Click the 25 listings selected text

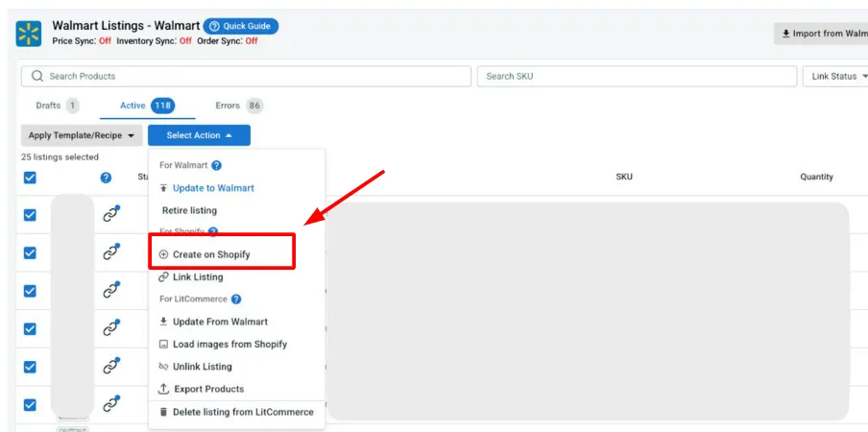click(x=60, y=157)
